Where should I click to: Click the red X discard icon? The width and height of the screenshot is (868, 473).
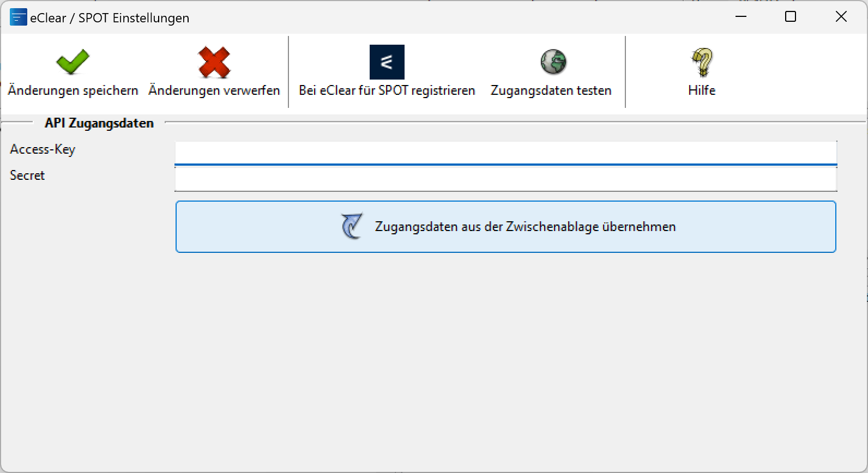pos(214,62)
